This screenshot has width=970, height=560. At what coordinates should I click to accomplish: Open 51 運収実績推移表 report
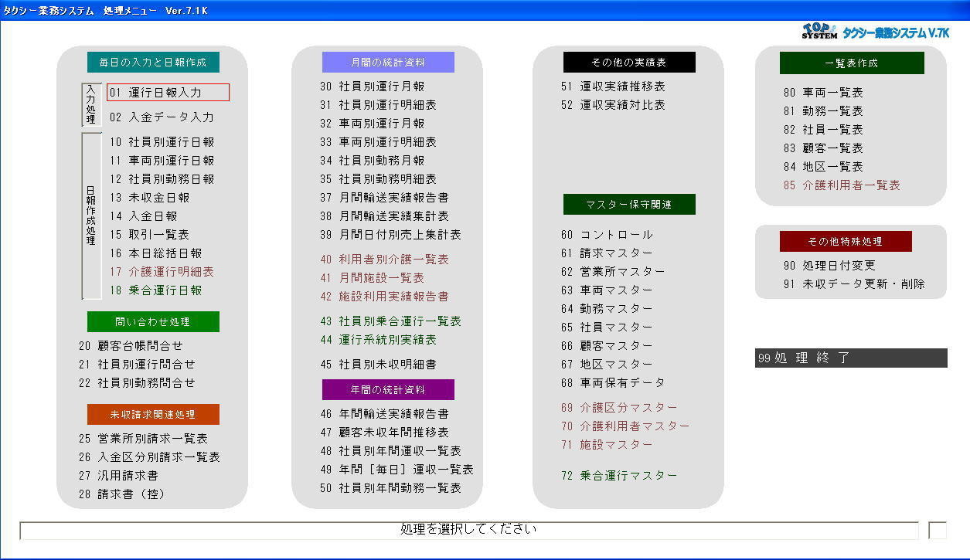[611, 87]
